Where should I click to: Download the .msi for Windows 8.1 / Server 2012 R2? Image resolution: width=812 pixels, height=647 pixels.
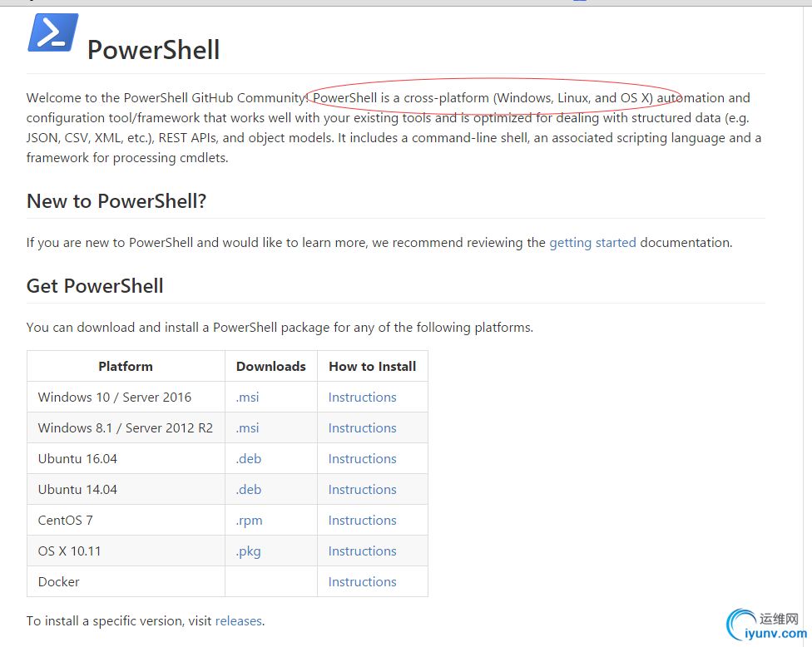(248, 428)
